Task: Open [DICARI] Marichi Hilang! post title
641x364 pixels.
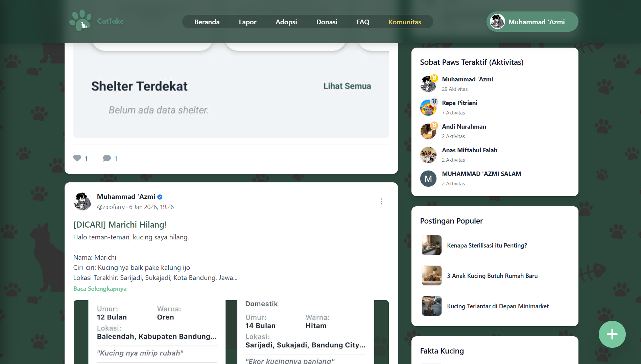Action: [x=120, y=225]
